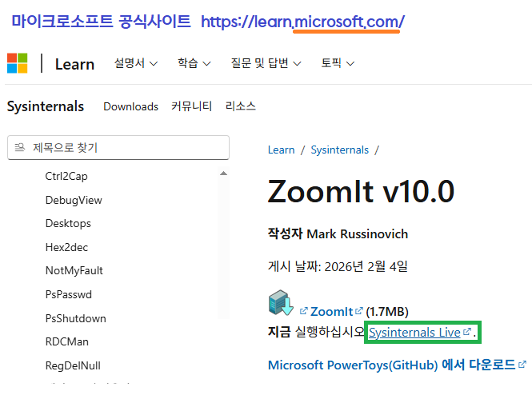Open the 설명서 dropdown menu
Image resolution: width=532 pixels, height=411 pixels.
pos(136,63)
